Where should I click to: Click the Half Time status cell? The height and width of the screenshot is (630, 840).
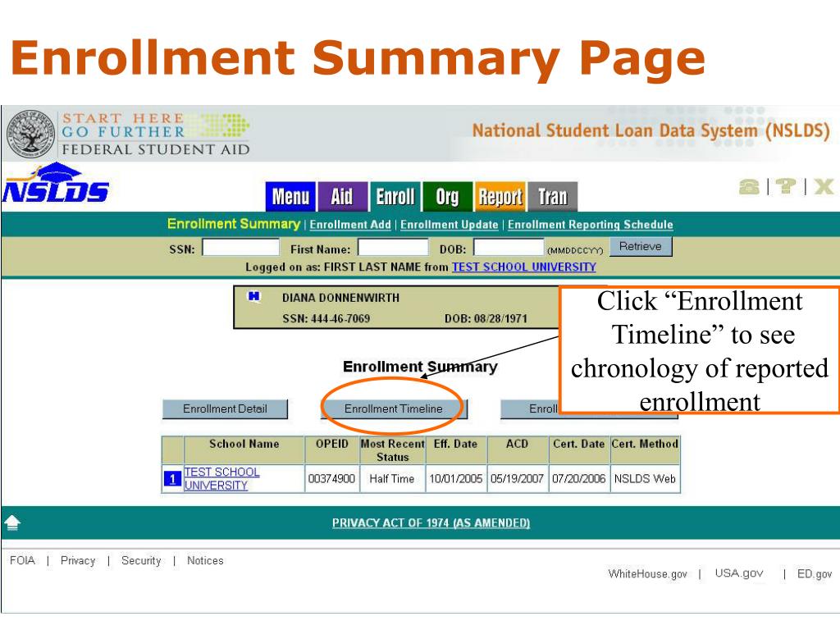pos(391,478)
